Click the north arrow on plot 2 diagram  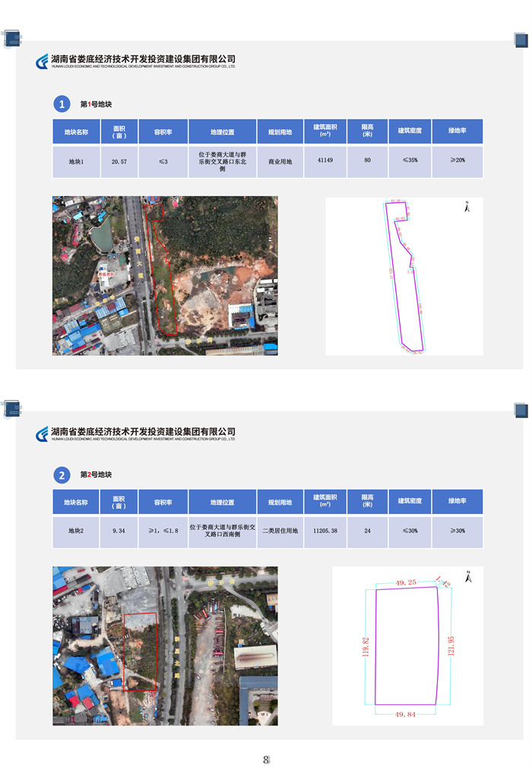(468, 576)
